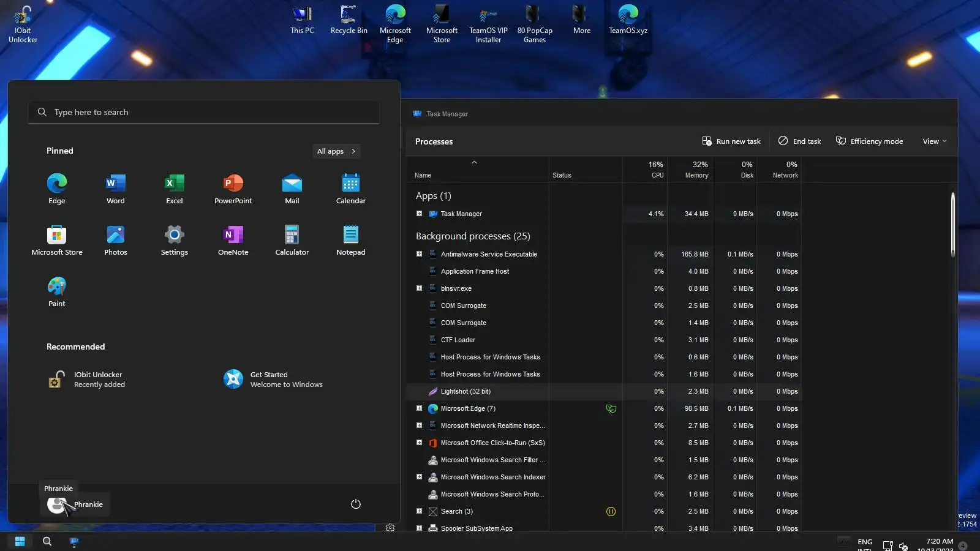Start PowerPoint from pinned apps
The width and height of the screenshot is (980, 551).
[x=233, y=189]
